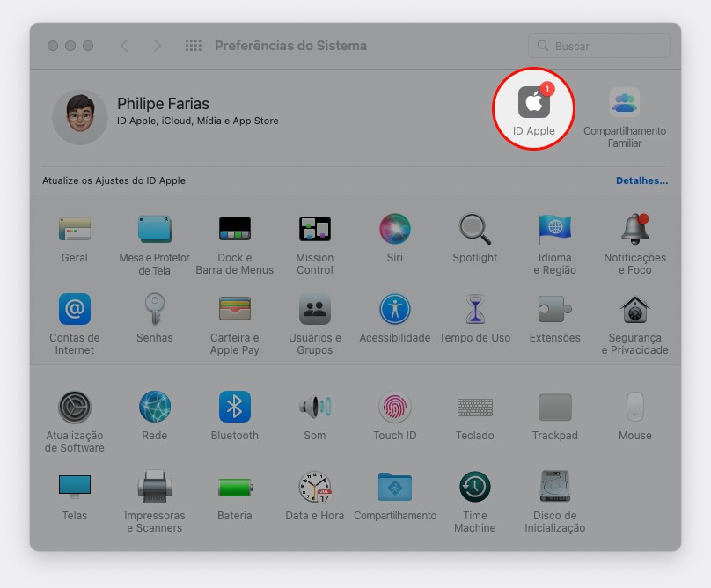Screen dimensions: 711x588
Task: Go back with the left chevron
Action: pyautogui.click(x=124, y=46)
